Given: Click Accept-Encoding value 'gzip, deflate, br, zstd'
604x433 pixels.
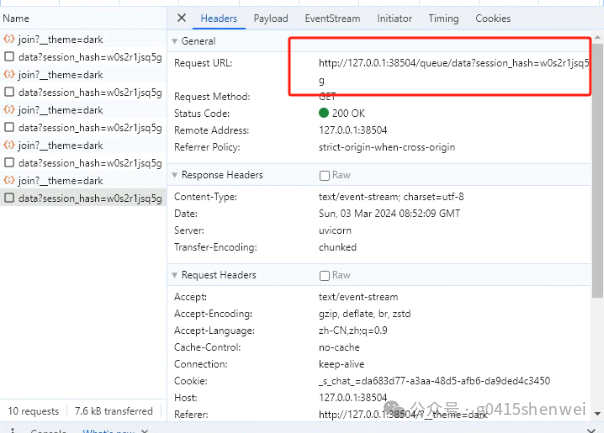Looking at the screenshot, I should point(364,314).
